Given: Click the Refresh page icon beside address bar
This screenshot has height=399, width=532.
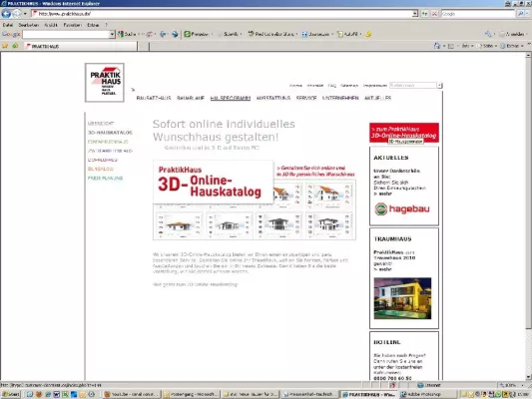Looking at the screenshot, I should click(x=425, y=14).
